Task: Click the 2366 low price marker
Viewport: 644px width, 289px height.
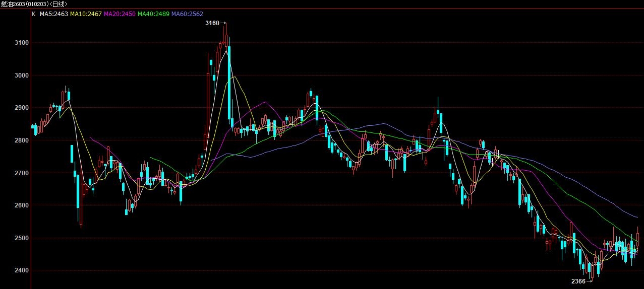Action: point(578,281)
